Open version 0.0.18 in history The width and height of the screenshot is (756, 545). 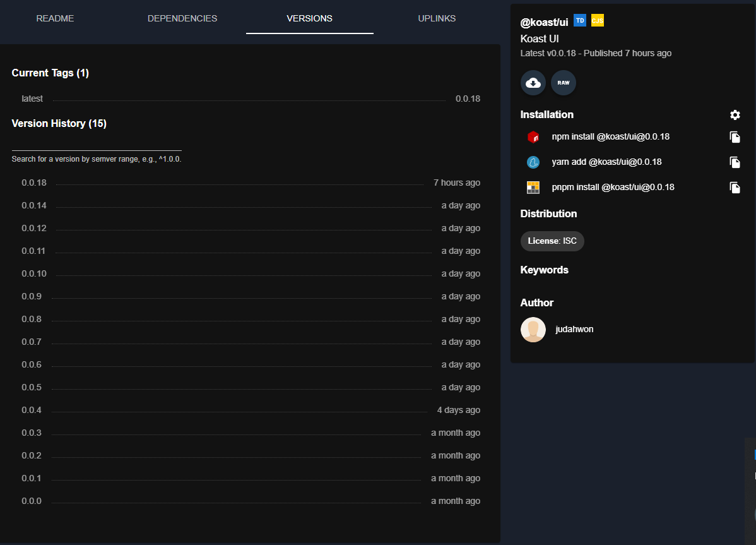(34, 183)
